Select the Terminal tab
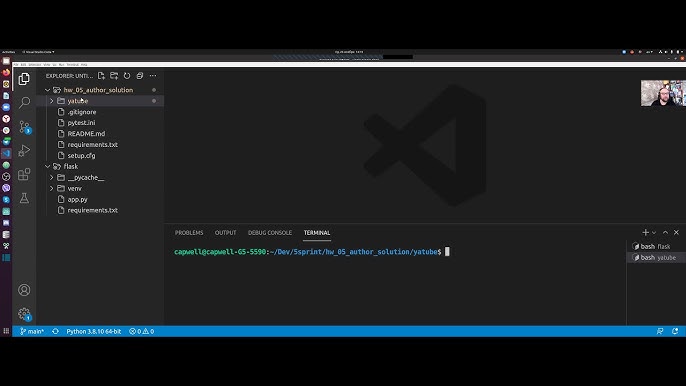Screen dimensions: 686x386 [317, 233]
